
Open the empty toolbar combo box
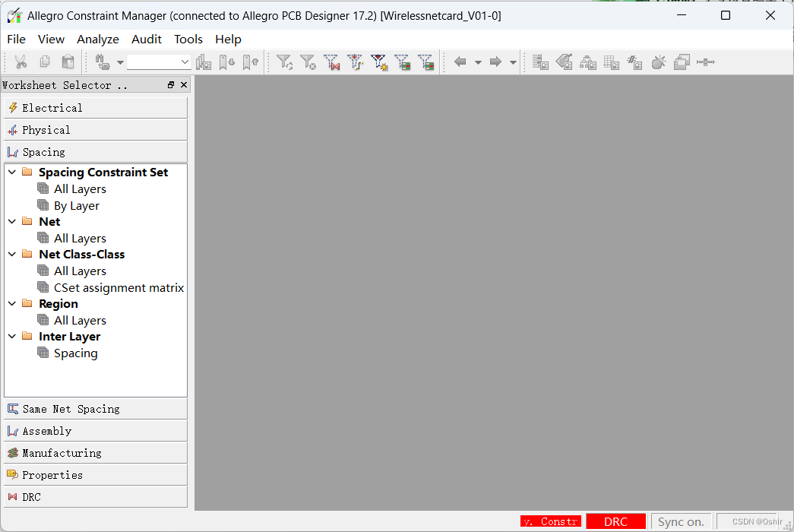tap(159, 62)
